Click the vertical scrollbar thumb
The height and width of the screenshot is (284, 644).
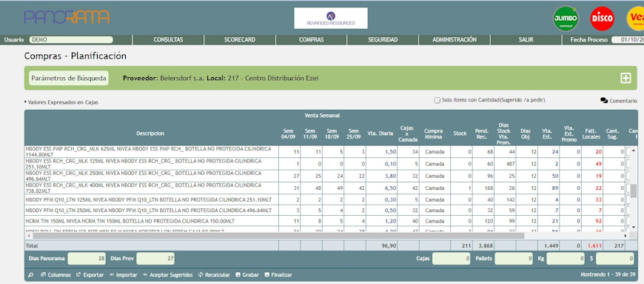[634, 192]
